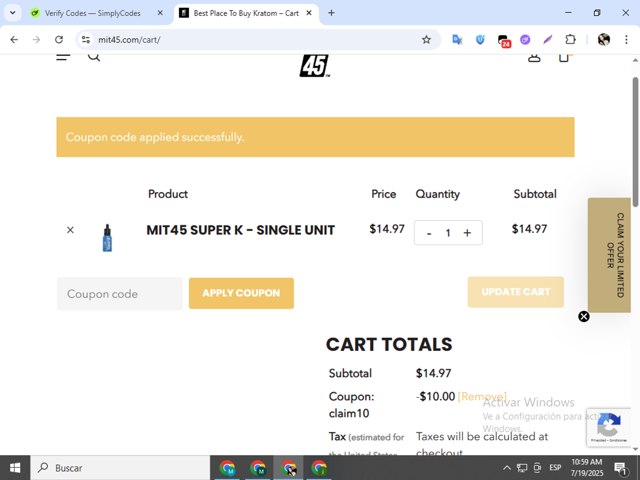Click the Coupon code applied successfully banner
The height and width of the screenshot is (480, 640).
[315, 137]
